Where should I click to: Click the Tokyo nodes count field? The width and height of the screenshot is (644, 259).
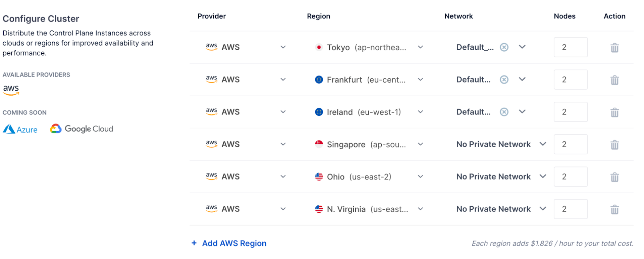570,47
